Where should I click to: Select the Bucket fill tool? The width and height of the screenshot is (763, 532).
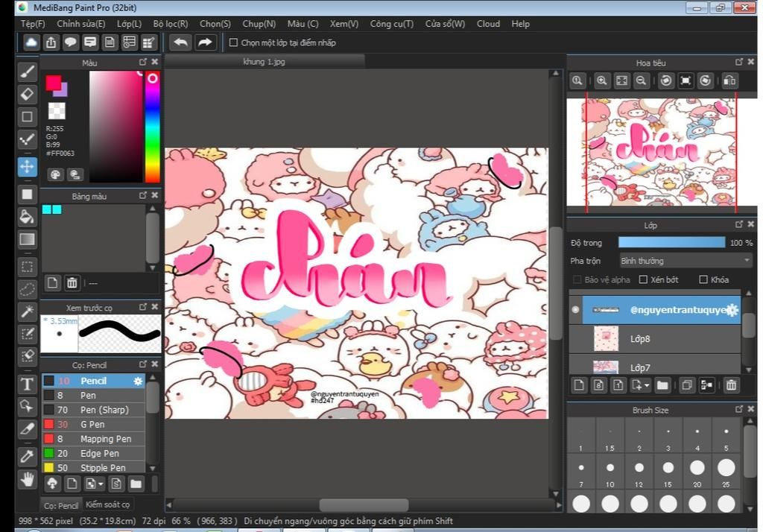tap(28, 216)
